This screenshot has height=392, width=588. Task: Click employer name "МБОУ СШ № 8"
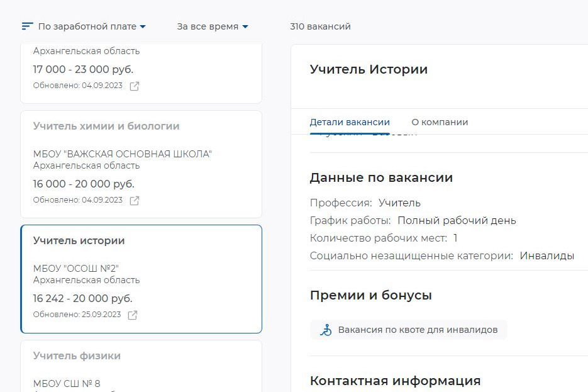67,383
